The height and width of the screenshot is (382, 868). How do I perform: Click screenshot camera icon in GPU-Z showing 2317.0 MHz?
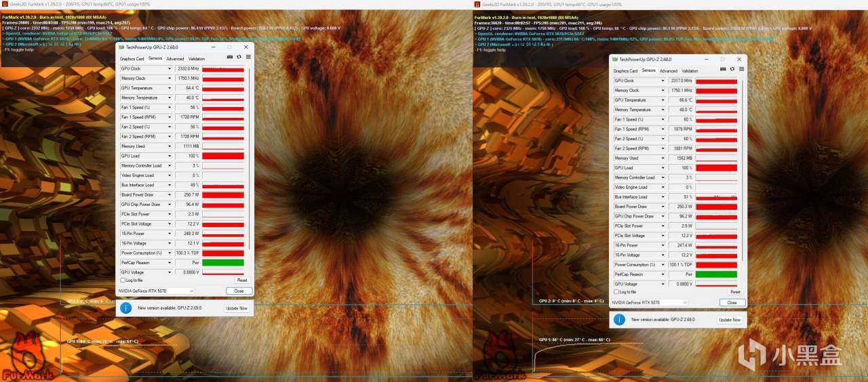tap(723, 69)
